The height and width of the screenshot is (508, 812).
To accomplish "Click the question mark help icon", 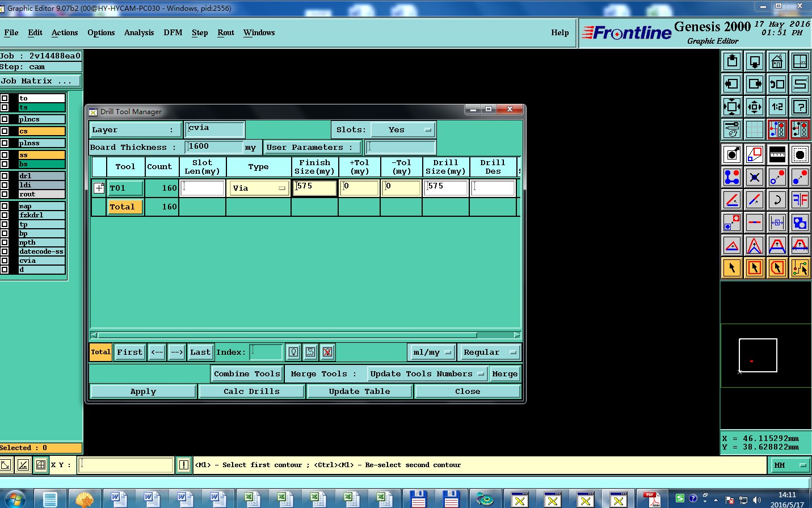I will (800, 107).
